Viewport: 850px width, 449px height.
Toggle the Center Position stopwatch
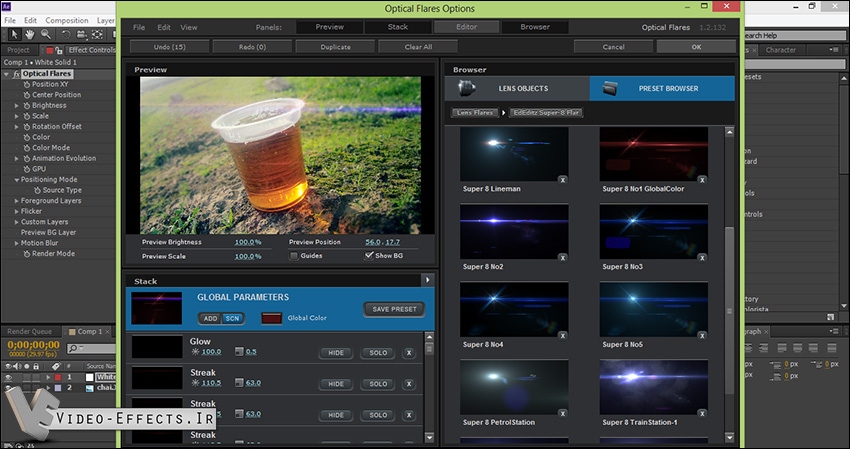point(27,95)
